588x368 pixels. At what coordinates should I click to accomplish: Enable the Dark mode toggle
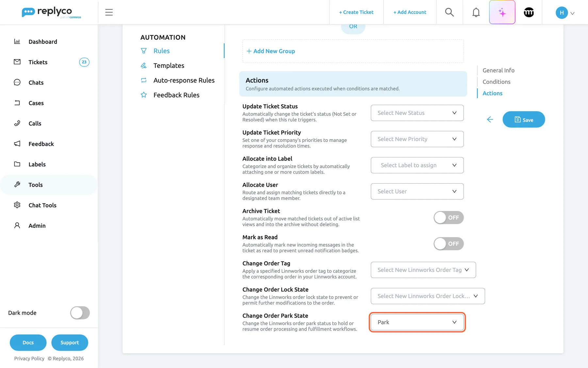click(x=80, y=313)
